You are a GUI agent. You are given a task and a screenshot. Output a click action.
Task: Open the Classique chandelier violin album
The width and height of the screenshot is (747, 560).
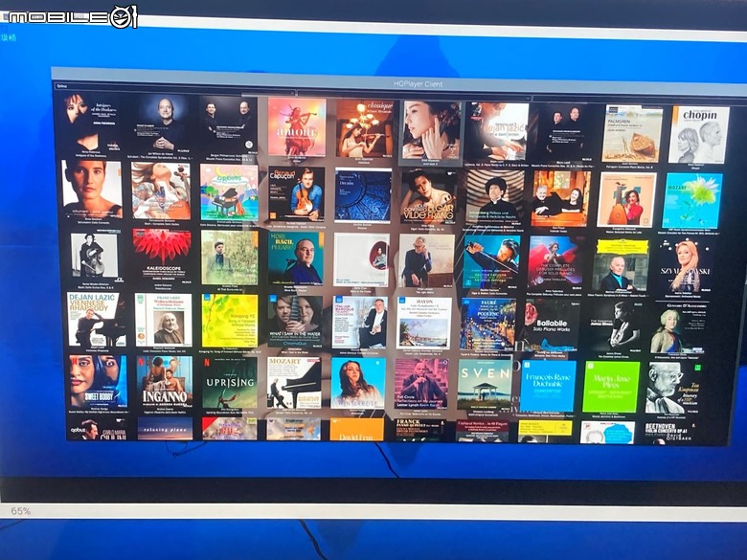pyautogui.click(x=364, y=128)
